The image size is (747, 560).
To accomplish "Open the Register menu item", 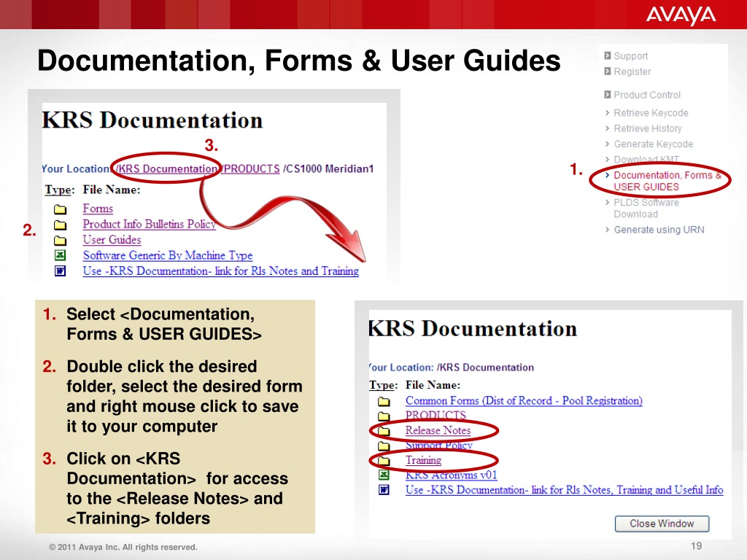I will click(x=632, y=71).
